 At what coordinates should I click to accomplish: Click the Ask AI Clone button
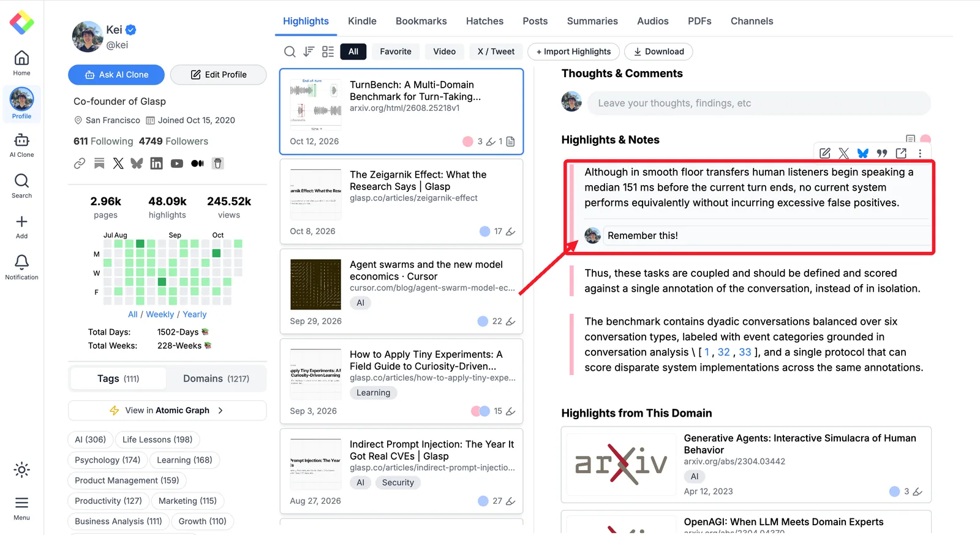(x=116, y=75)
